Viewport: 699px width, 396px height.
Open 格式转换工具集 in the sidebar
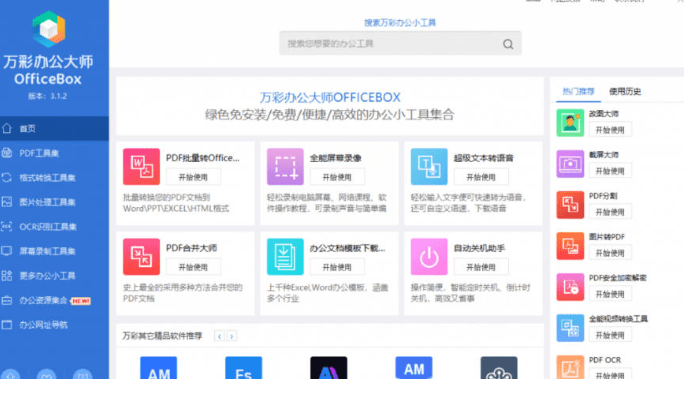coord(54,177)
